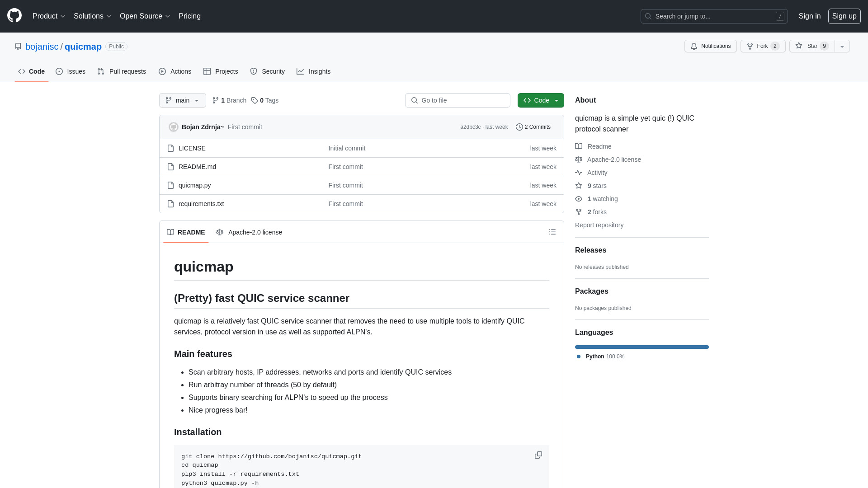Click the last week timestamp for README.md
868x488 pixels.
pos(543,167)
